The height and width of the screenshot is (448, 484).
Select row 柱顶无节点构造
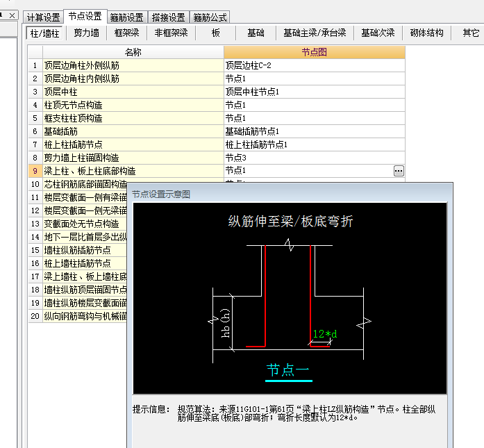coord(133,106)
